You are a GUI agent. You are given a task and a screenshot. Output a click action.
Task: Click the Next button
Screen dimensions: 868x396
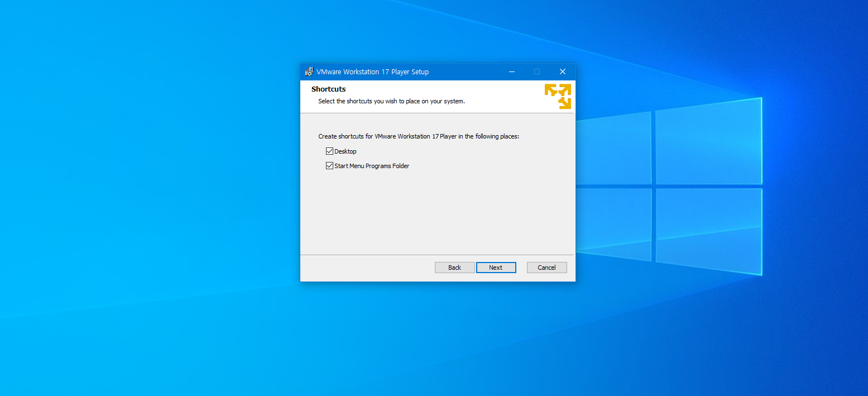[x=496, y=268]
